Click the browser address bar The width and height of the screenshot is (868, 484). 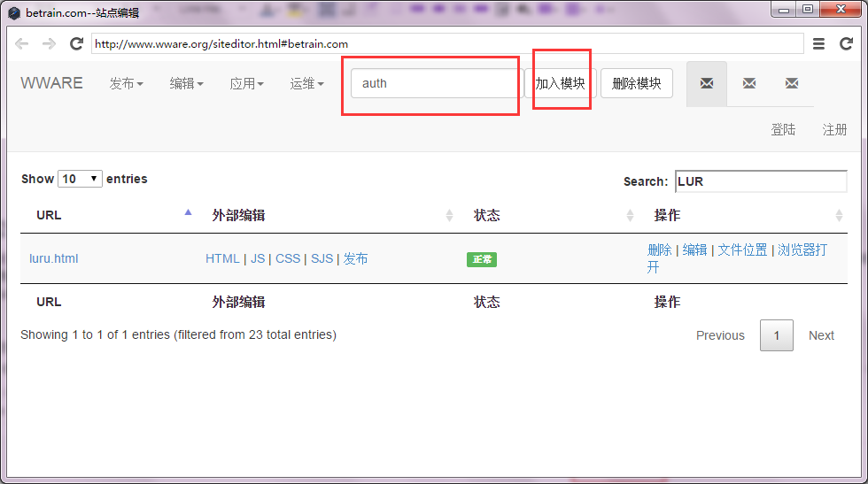(447, 43)
